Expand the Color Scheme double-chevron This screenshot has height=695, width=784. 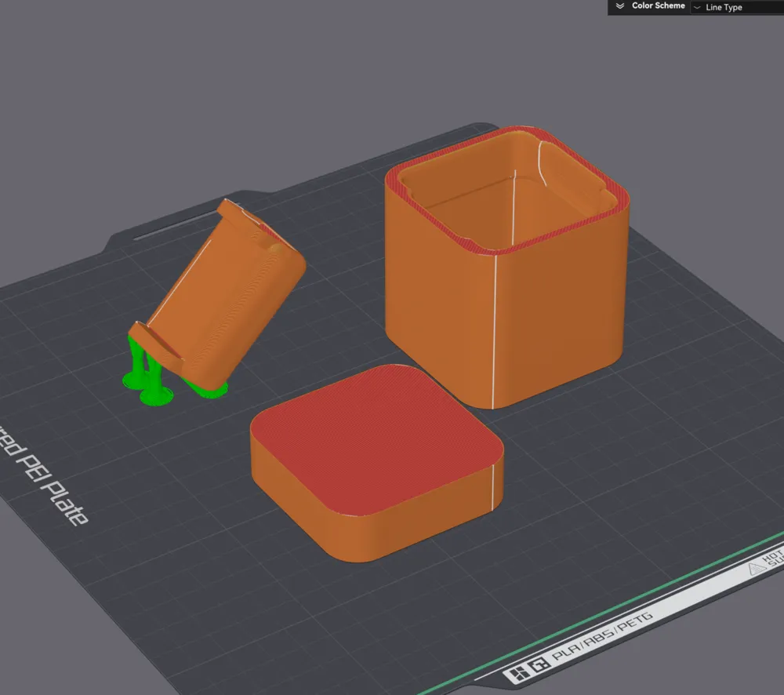pos(620,6)
